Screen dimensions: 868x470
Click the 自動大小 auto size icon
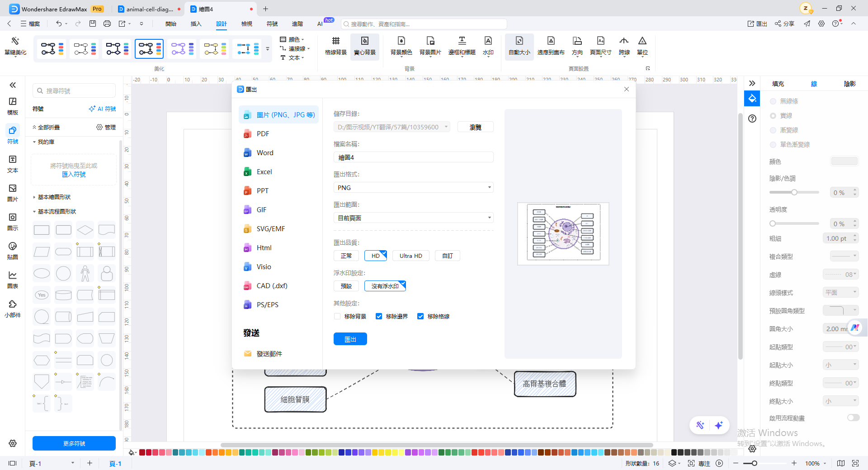click(x=519, y=47)
